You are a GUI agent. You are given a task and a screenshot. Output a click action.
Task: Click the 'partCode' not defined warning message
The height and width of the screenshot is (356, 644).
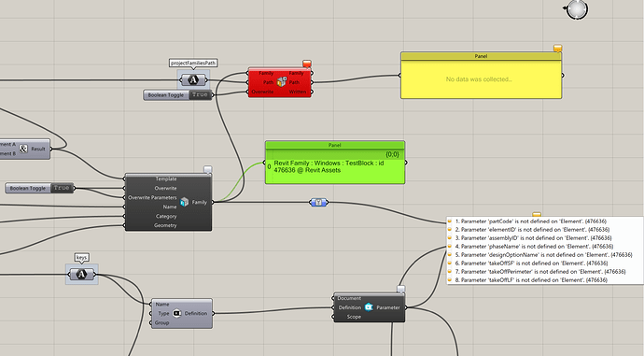(530, 221)
